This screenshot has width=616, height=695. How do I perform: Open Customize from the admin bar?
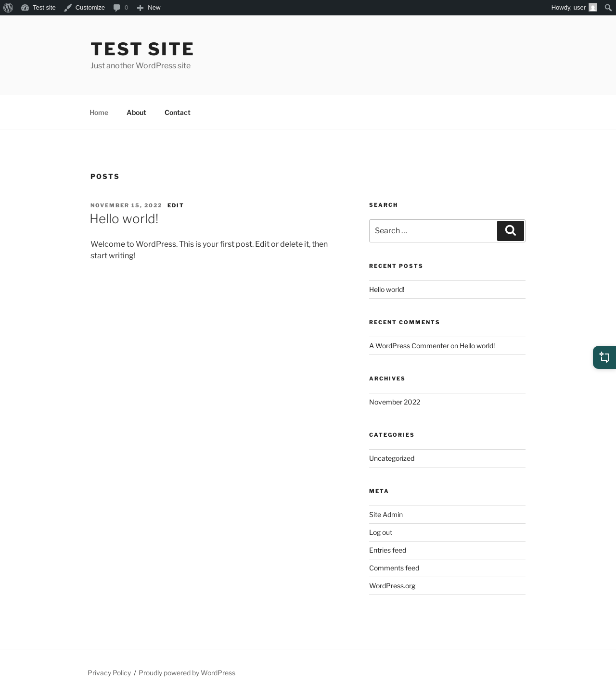(85, 8)
